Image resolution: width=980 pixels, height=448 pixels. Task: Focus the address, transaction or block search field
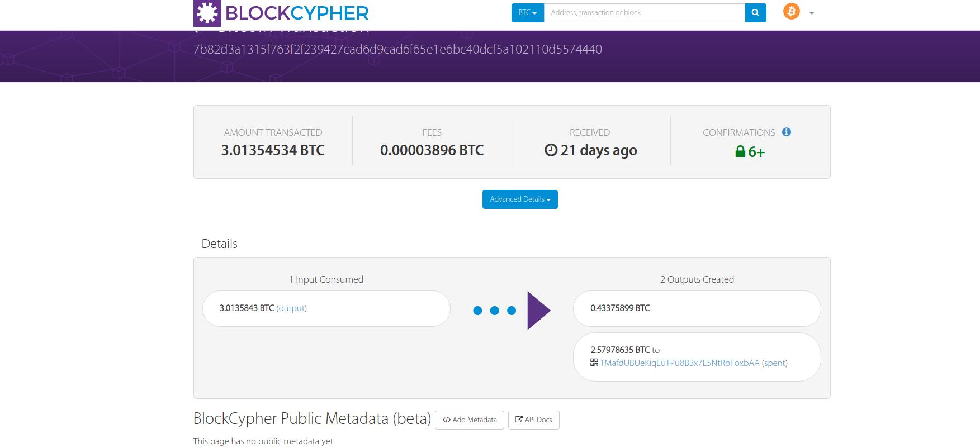click(x=644, y=13)
